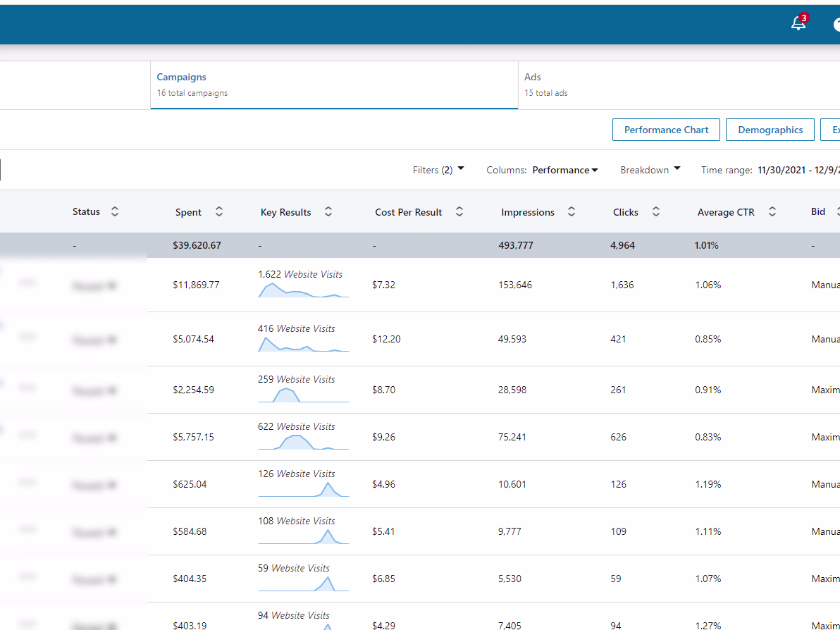The width and height of the screenshot is (840, 630).
Task: View sparkline for 622 Website Visits
Action: point(303,443)
